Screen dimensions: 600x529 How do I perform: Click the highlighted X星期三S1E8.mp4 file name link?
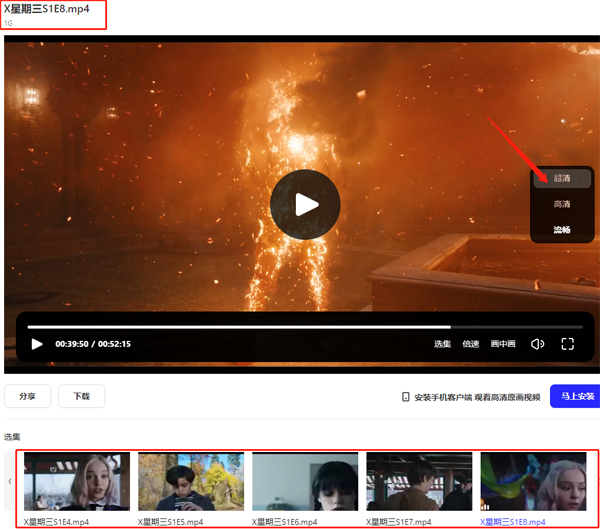pyautogui.click(x=513, y=522)
